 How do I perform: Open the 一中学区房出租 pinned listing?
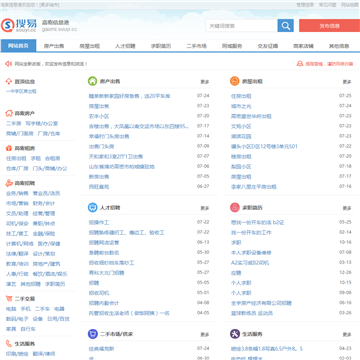click(x=21, y=91)
